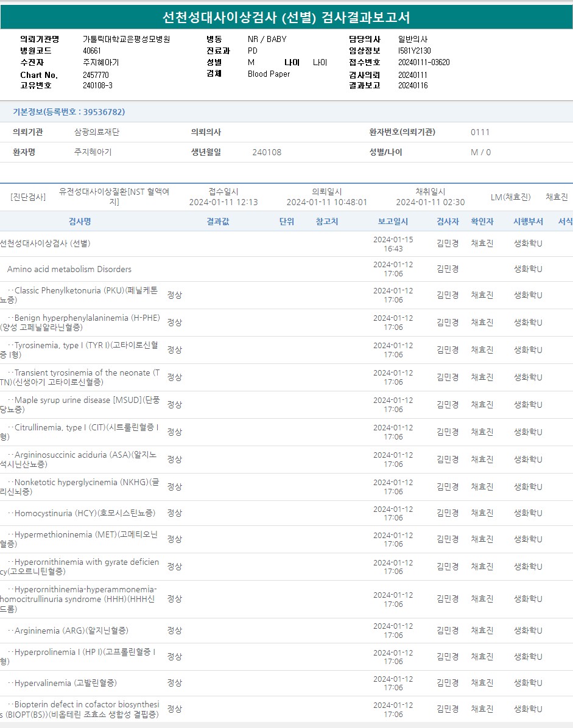Select the Amino acid metabolism Disorders group row
This screenshot has width=573, height=728.
coord(69,269)
